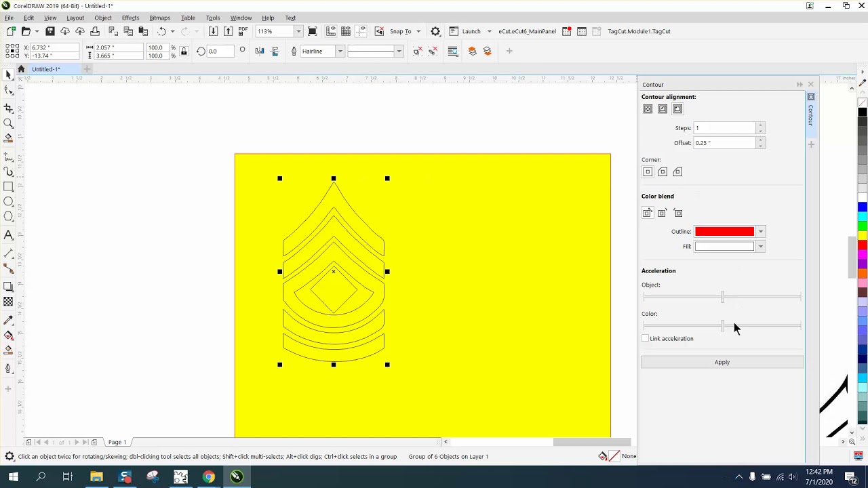The width and height of the screenshot is (868, 488).
Task: Click the Print icon
Action: pyautogui.click(x=95, y=31)
